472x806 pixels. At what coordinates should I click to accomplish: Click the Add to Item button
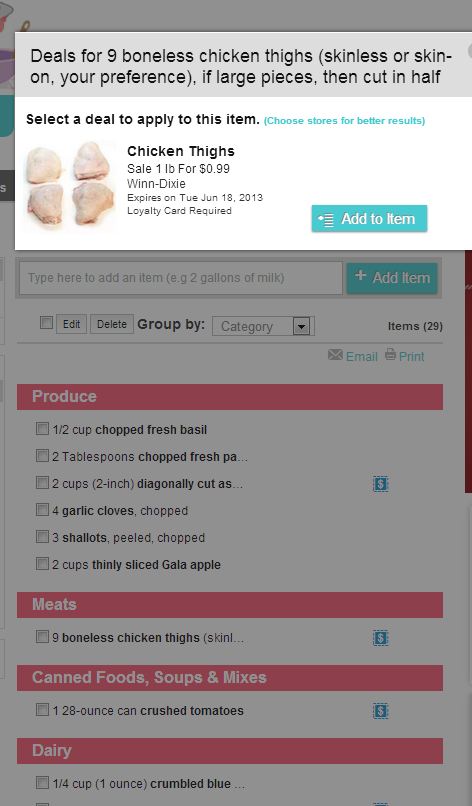click(x=369, y=219)
